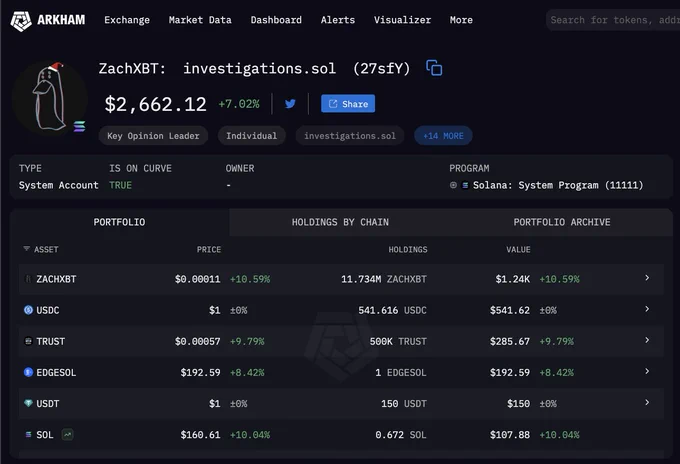This screenshot has height=464, width=680.
Task: Click the ARKHAM brand name
Action: (x=61, y=20)
